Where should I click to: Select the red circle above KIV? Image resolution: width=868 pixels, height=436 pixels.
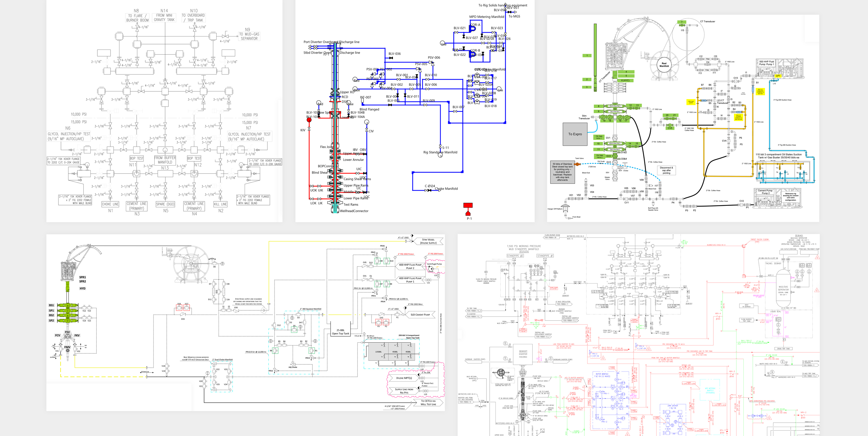click(309, 120)
